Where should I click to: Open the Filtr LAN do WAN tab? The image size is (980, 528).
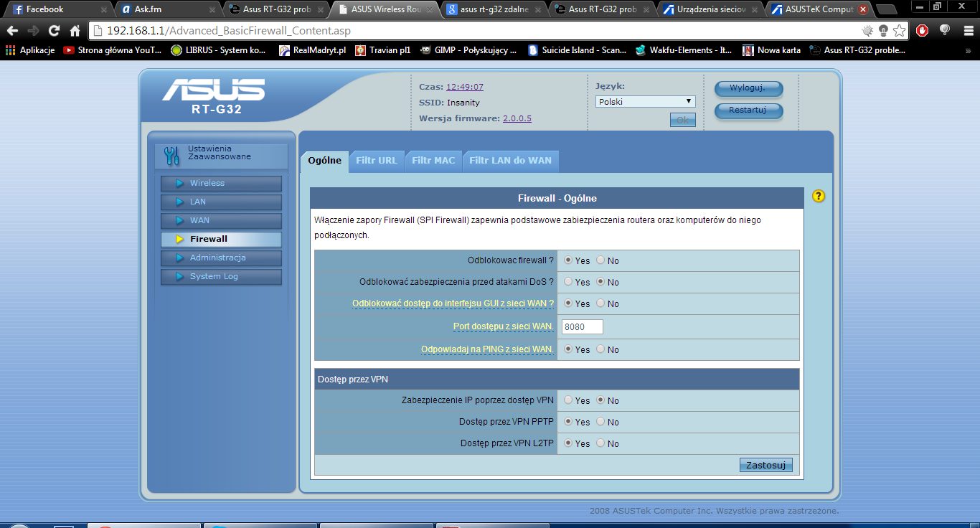pyautogui.click(x=510, y=161)
